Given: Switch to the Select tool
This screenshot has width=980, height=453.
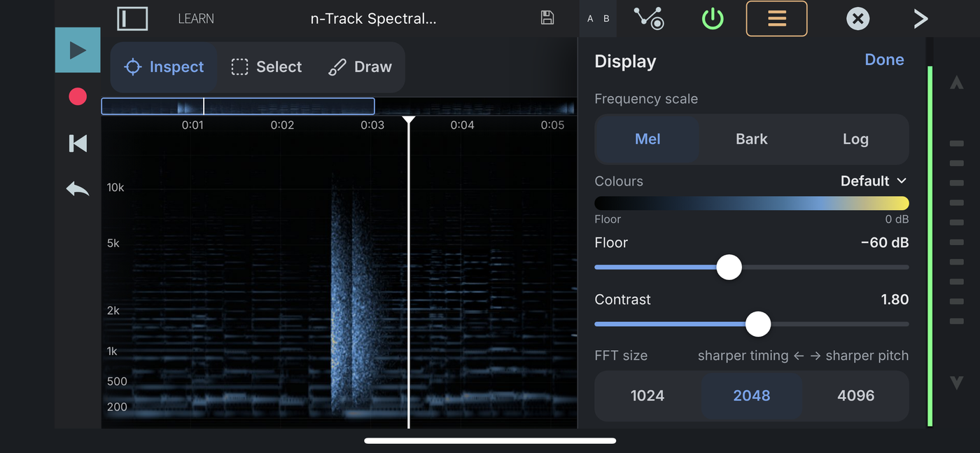Looking at the screenshot, I should [267, 67].
